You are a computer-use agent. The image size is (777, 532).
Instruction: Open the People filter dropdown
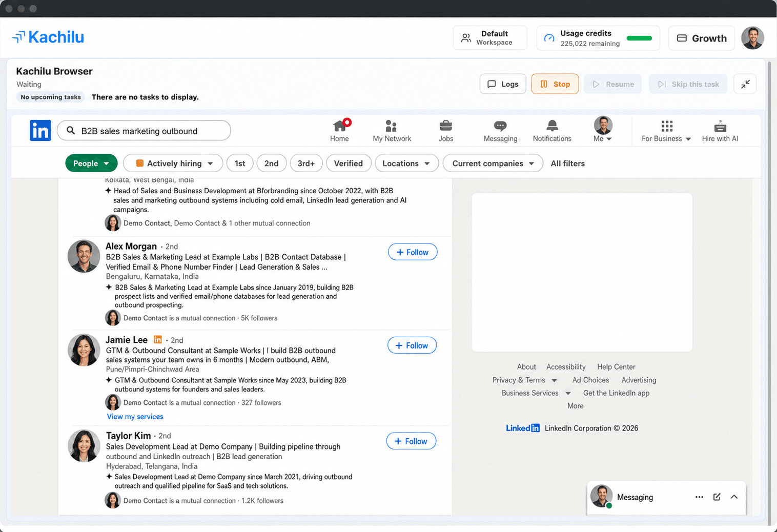pos(91,163)
